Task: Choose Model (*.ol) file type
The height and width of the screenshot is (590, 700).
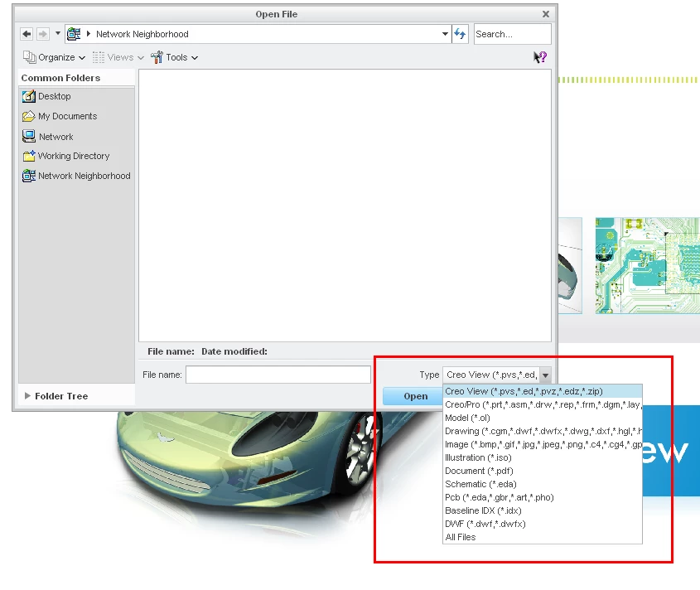Action: [x=543, y=418]
